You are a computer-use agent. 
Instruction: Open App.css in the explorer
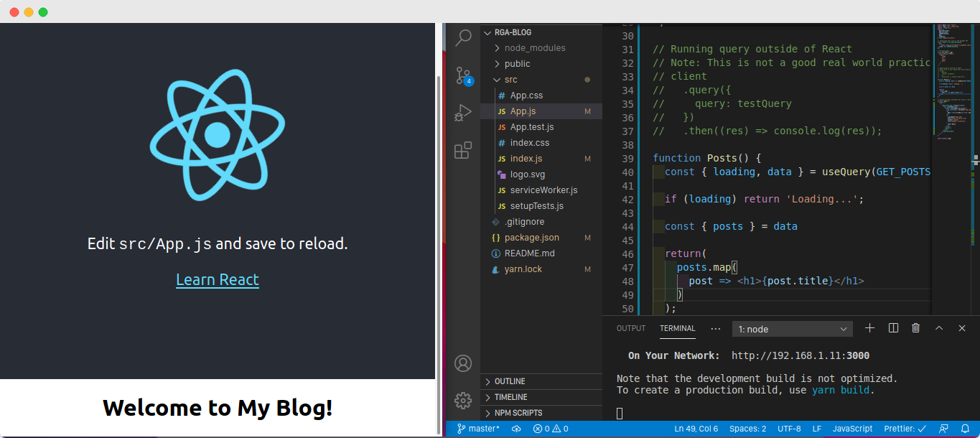tap(541, 95)
